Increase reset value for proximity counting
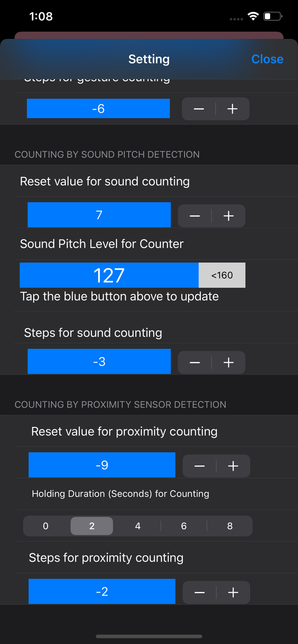Viewport: 298px width, 644px height. (x=233, y=466)
